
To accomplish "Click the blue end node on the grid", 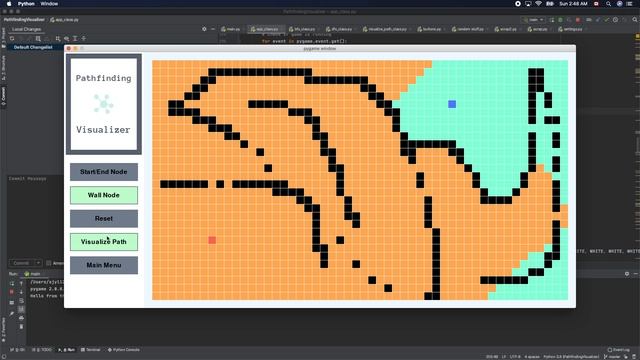I will point(452,104).
